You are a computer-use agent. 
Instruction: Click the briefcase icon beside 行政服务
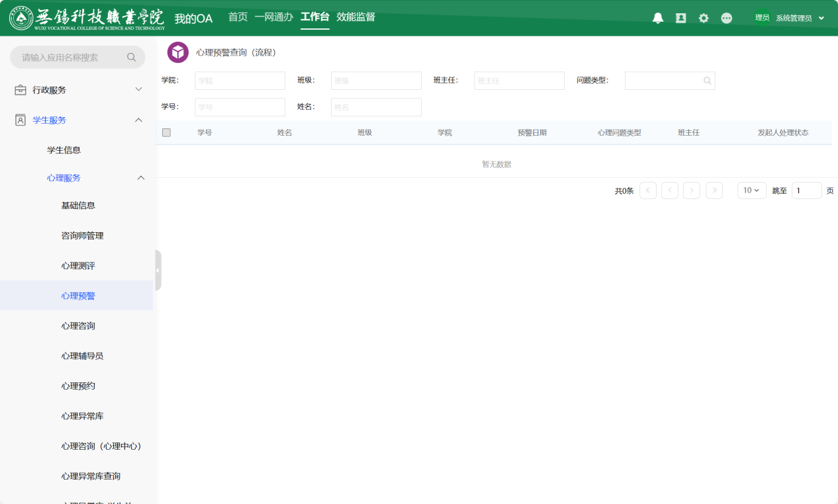[21, 90]
